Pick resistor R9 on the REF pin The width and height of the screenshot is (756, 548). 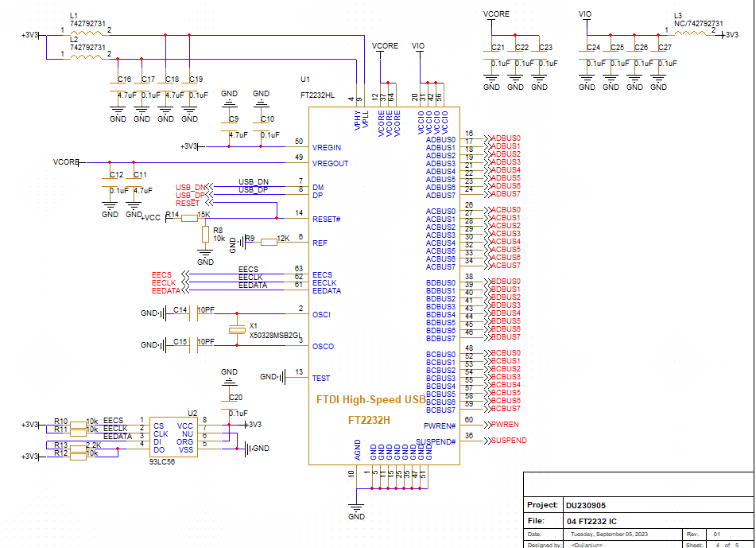click(269, 242)
